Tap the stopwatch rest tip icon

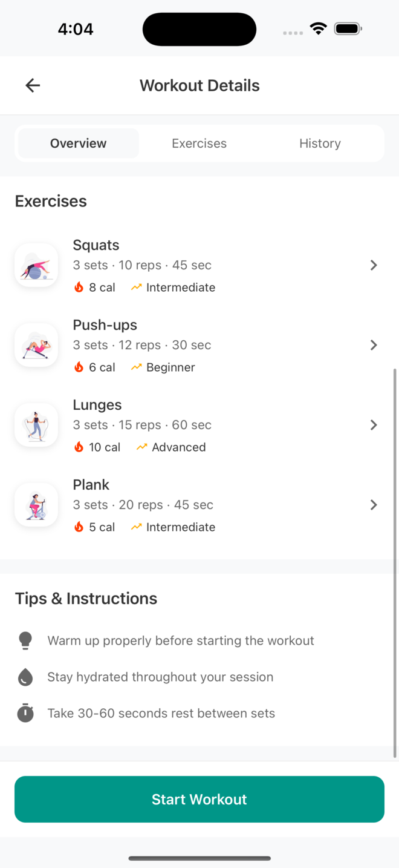(25, 713)
